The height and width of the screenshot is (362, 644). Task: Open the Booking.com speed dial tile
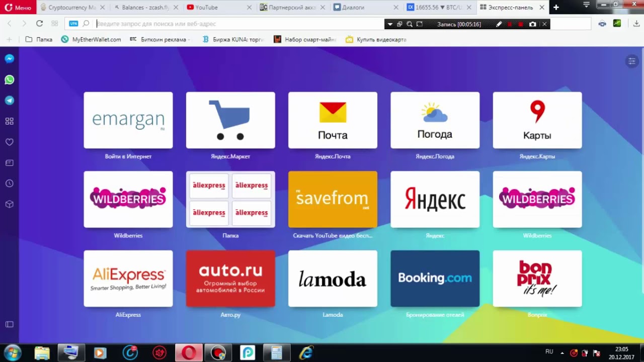coord(435,279)
